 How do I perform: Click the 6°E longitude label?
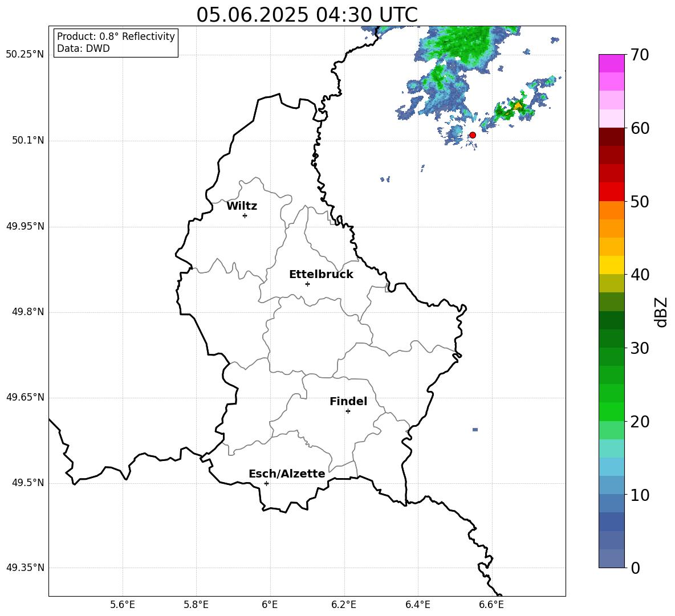[270, 605]
